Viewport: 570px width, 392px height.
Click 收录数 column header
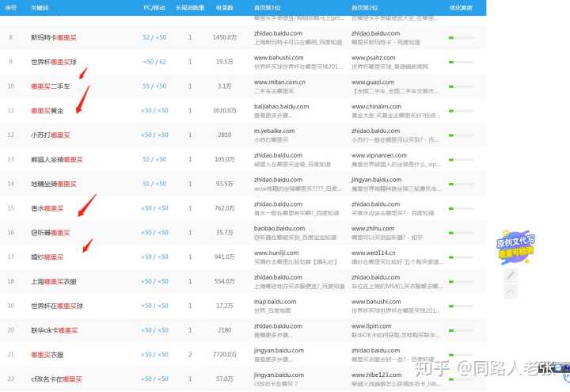coord(224,7)
